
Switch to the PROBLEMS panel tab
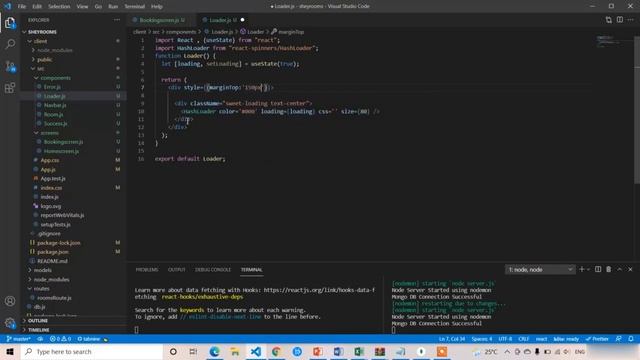[x=147, y=270]
